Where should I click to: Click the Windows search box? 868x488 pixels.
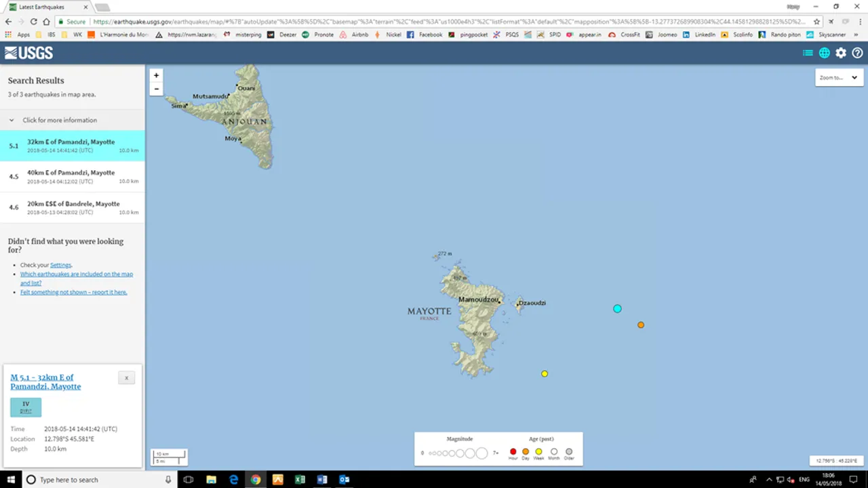pyautogui.click(x=99, y=479)
